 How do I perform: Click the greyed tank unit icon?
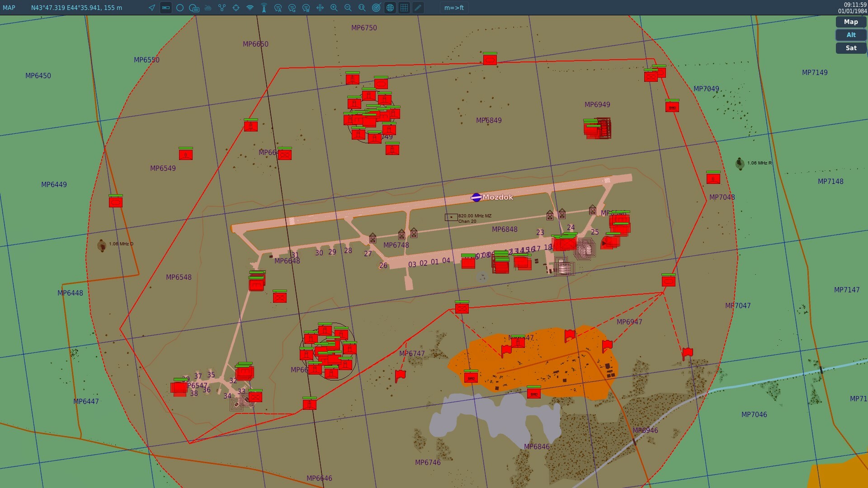(208, 8)
